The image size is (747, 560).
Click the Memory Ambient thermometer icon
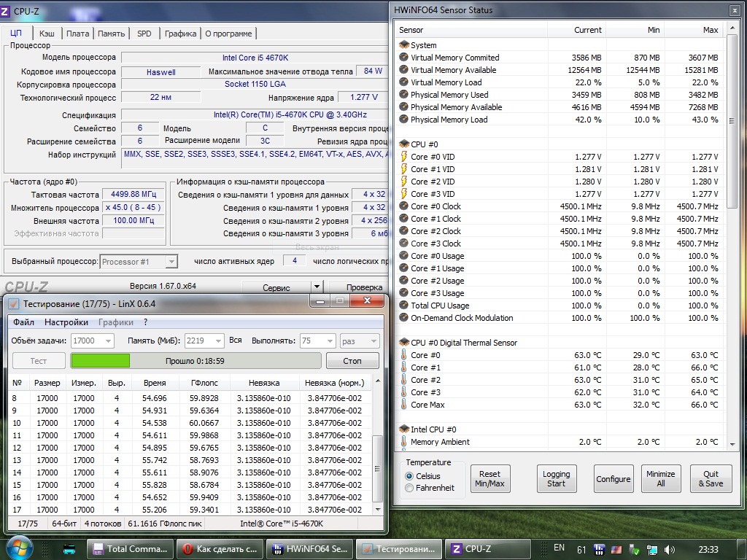click(x=404, y=441)
